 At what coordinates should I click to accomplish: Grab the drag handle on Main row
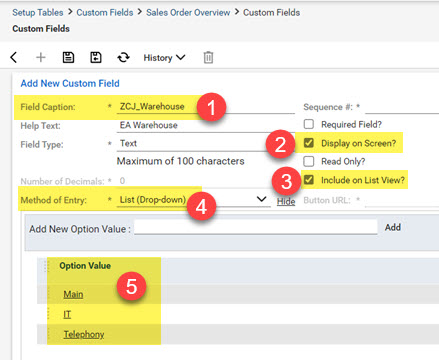[49, 294]
